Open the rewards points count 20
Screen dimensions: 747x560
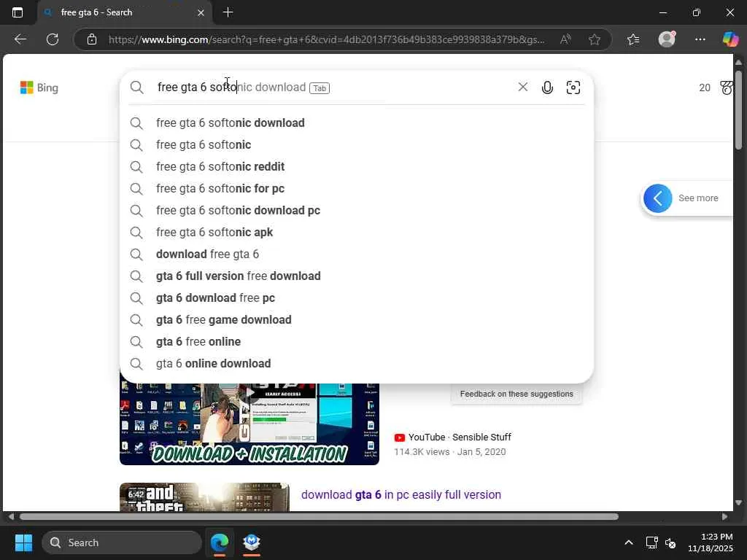(x=705, y=87)
